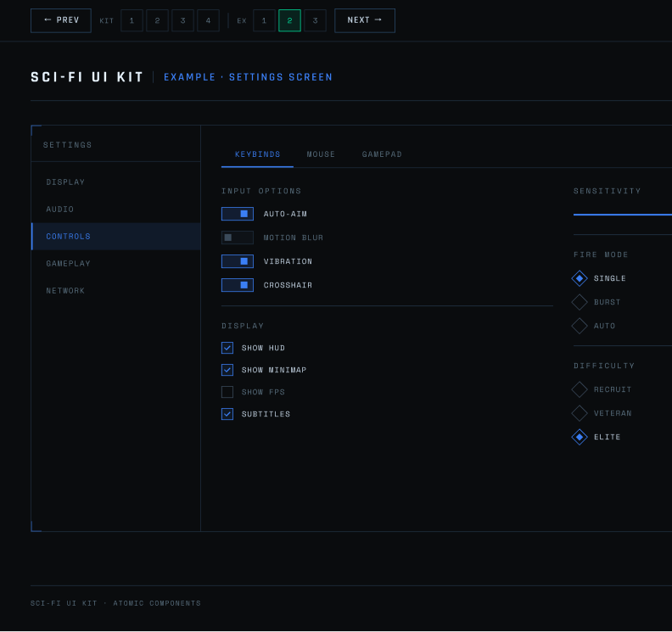Uncheck the Show Minimap checkbox
The height and width of the screenshot is (632, 672).
tap(227, 370)
